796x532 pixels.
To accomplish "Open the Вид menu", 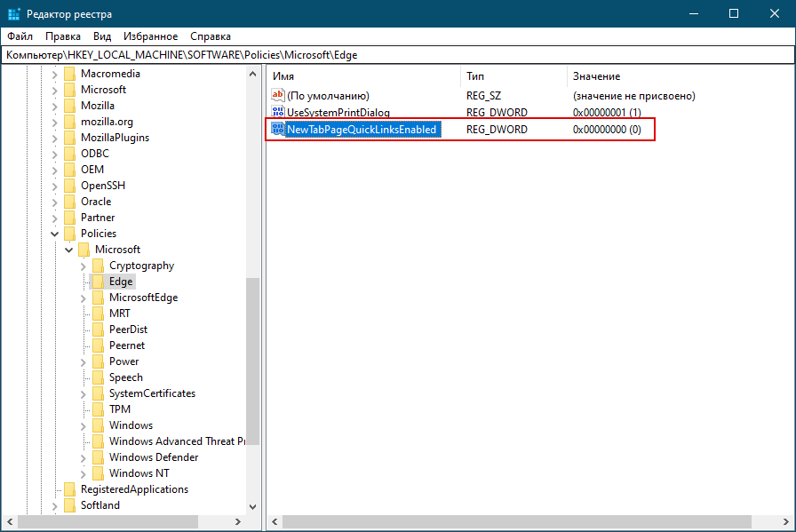I will (102, 36).
